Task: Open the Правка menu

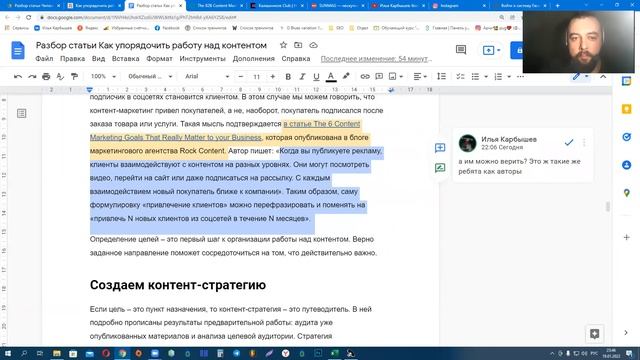Action: point(72,59)
